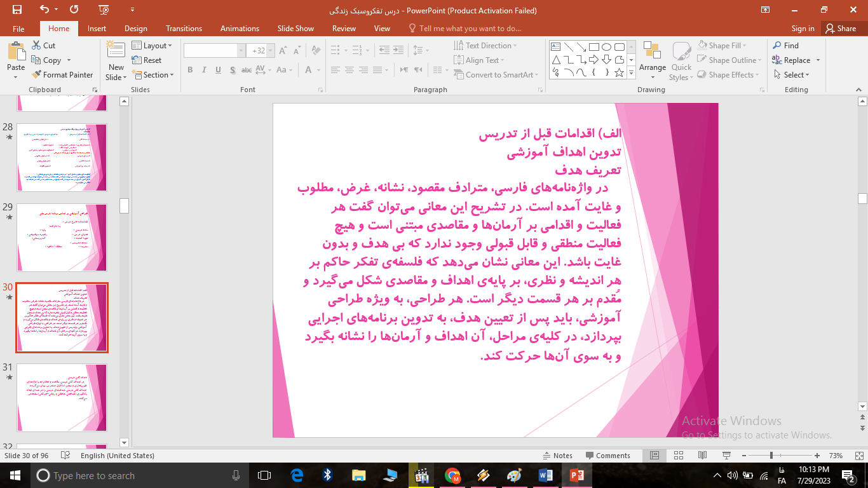Click the zoom slider handle
This screenshot has width=868, height=488.
click(771, 456)
